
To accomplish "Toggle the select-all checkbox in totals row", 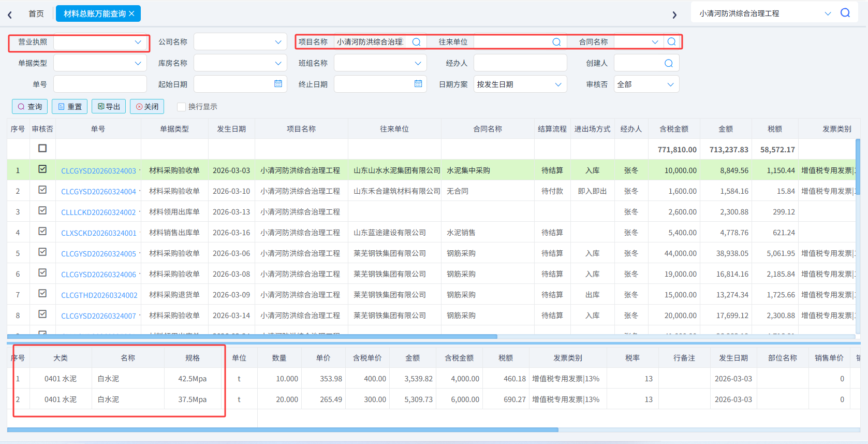I will (x=42, y=149).
